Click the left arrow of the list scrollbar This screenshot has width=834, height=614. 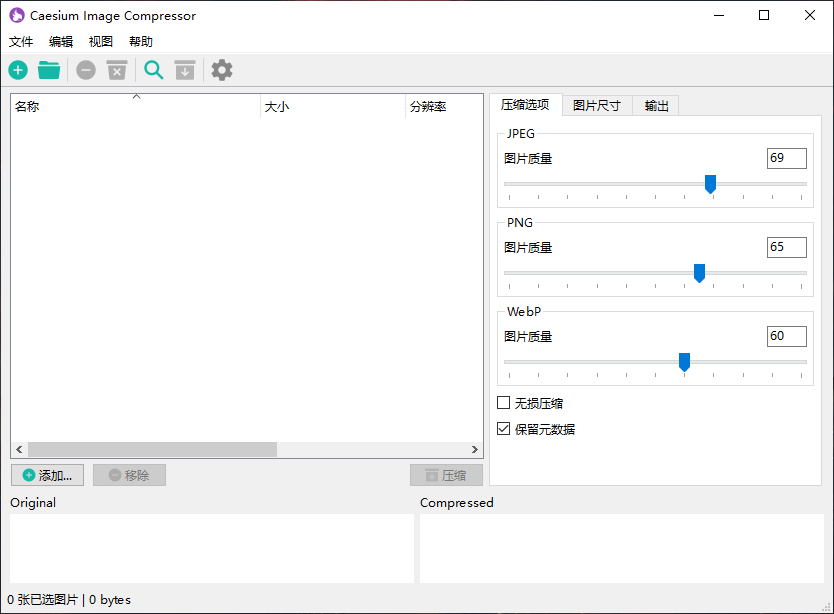(x=19, y=450)
